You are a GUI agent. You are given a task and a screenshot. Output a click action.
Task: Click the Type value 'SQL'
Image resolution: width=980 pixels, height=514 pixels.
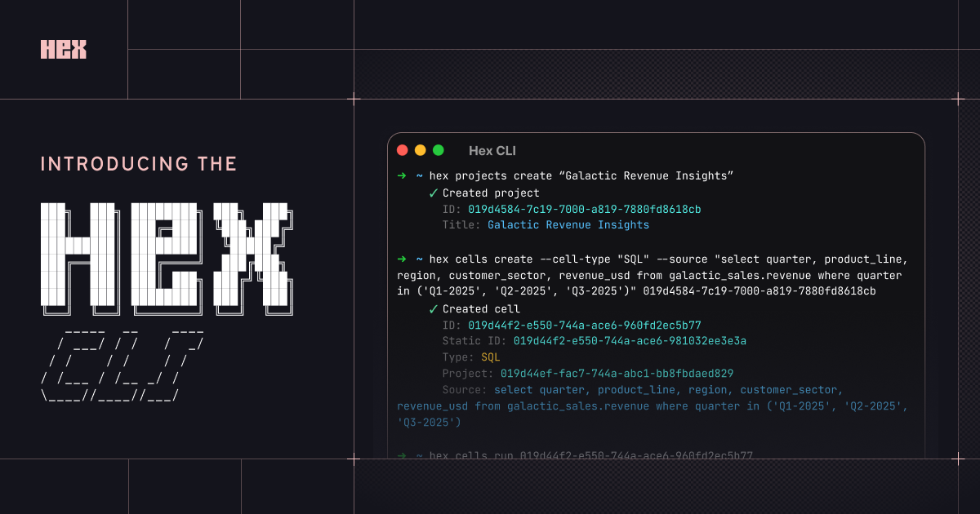point(491,357)
